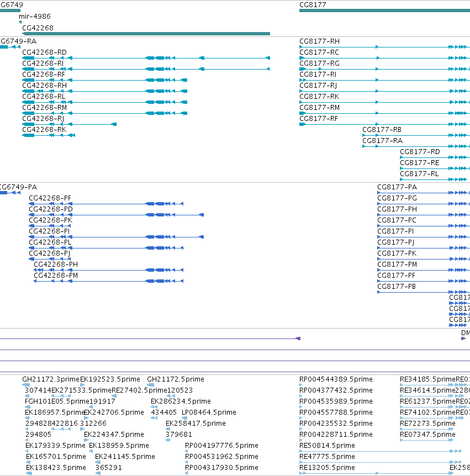Select transcript CG8177-RI
Image resolution: width=470 pixels, height=476 pixels.
[318, 75]
